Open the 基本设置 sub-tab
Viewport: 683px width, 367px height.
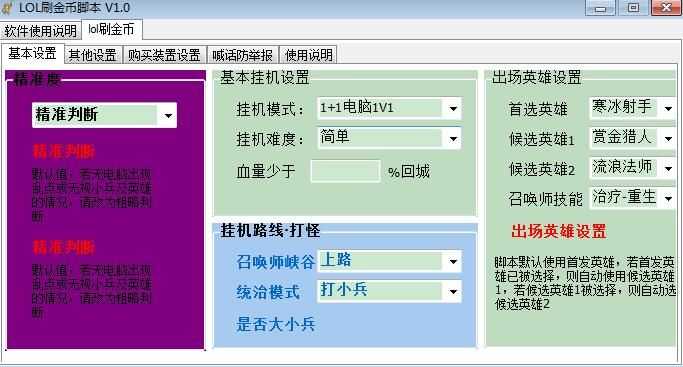pos(33,54)
